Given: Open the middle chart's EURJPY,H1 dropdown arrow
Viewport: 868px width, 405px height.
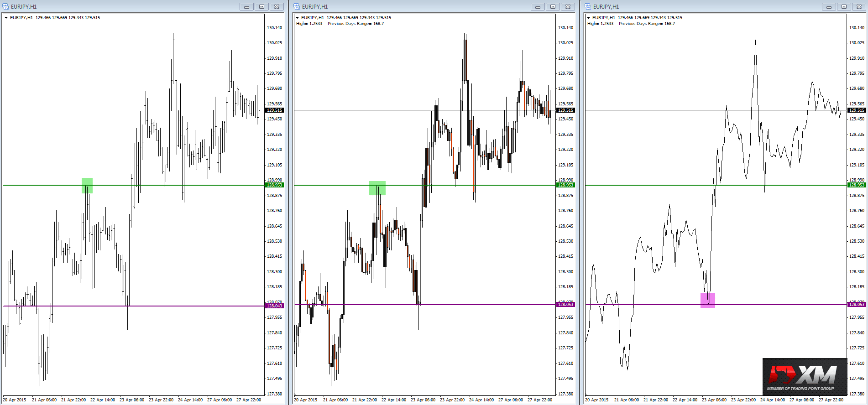Looking at the screenshot, I should coord(298,18).
